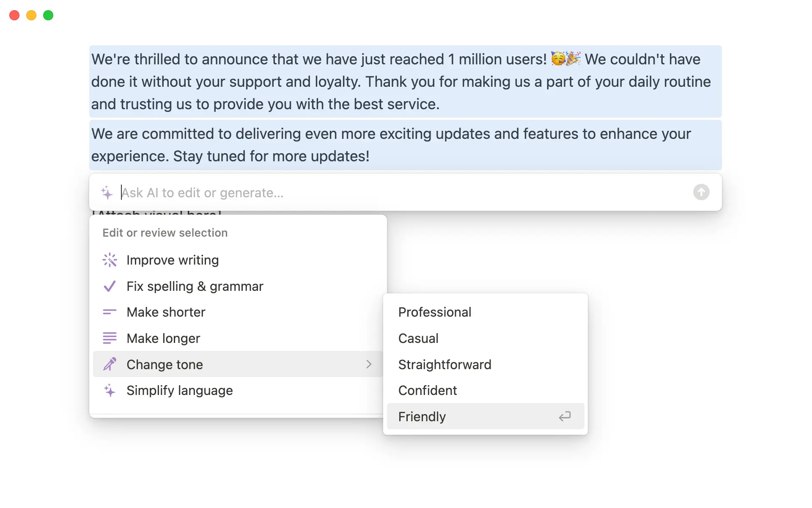Click the pen icon next to Change tone

[110, 364]
